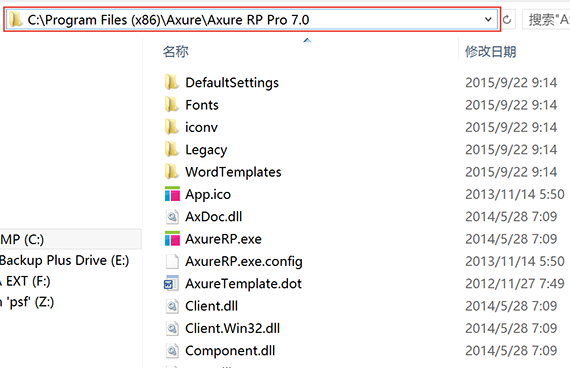570x368 pixels.
Task: Click the Fonts folder icon
Action: (x=171, y=105)
